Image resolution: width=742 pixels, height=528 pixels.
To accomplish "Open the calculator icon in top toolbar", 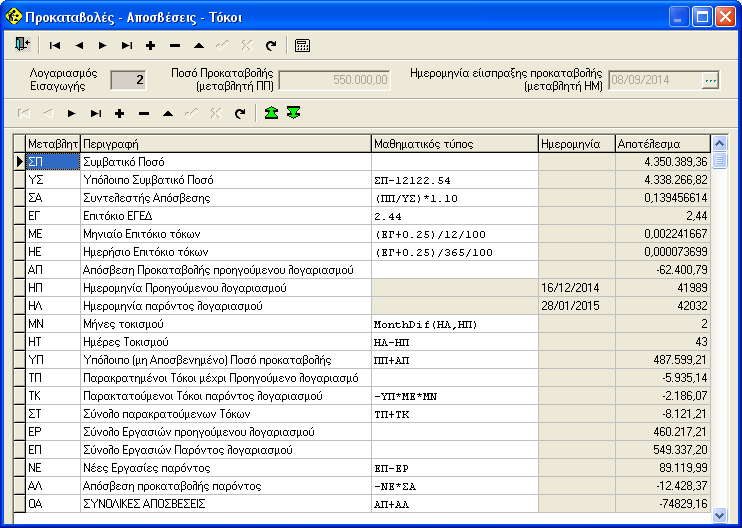I will (x=302, y=45).
